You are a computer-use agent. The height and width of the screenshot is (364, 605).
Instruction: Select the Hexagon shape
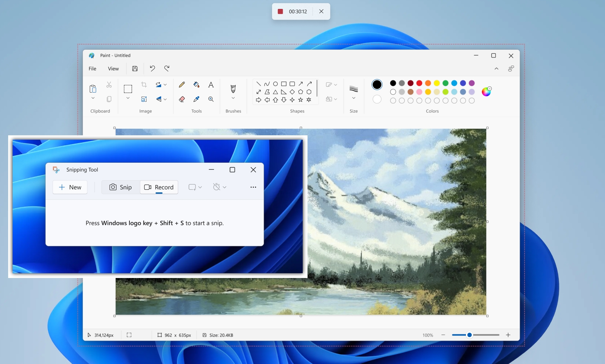pyautogui.click(x=309, y=92)
